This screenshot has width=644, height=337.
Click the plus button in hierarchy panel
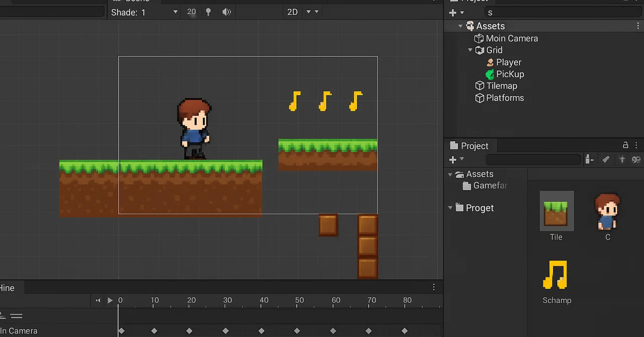click(452, 13)
